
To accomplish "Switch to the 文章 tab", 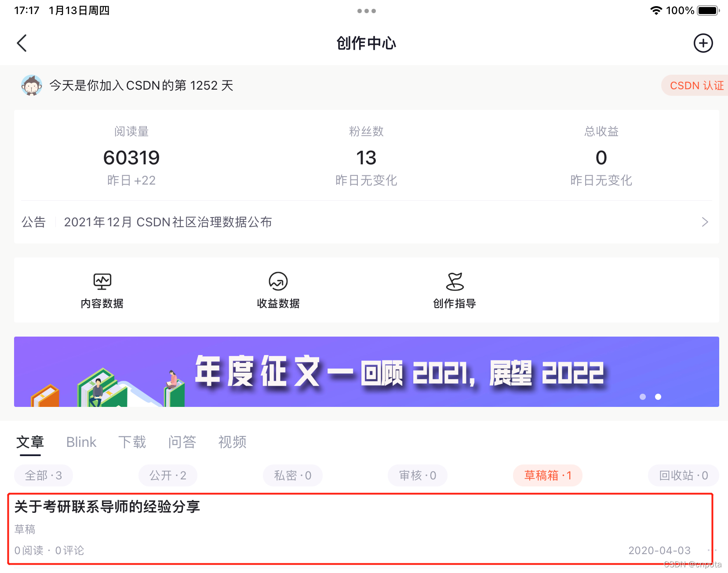I will click(30, 442).
